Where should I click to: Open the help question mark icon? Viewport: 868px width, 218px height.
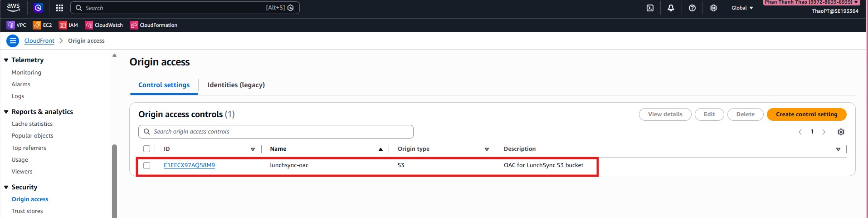click(692, 8)
